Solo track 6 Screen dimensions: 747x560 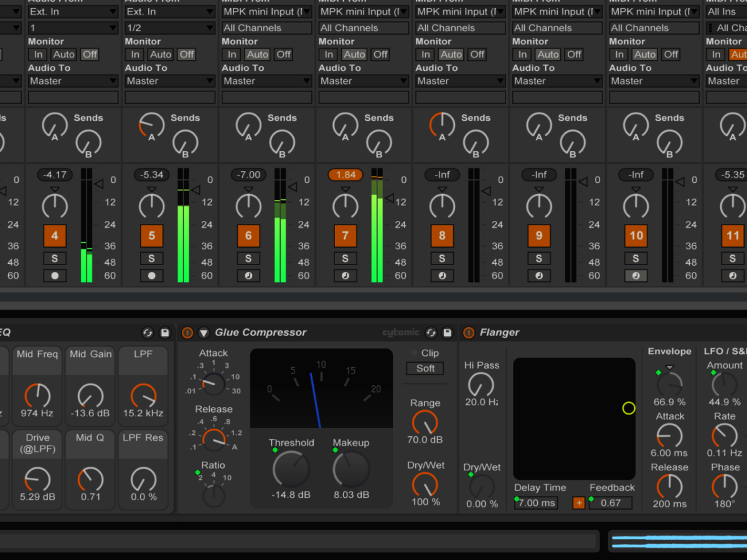(x=248, y=258)
